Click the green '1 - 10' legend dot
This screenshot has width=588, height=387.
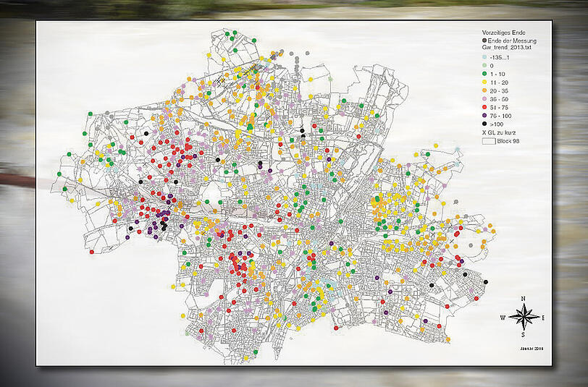pos(485,75)
